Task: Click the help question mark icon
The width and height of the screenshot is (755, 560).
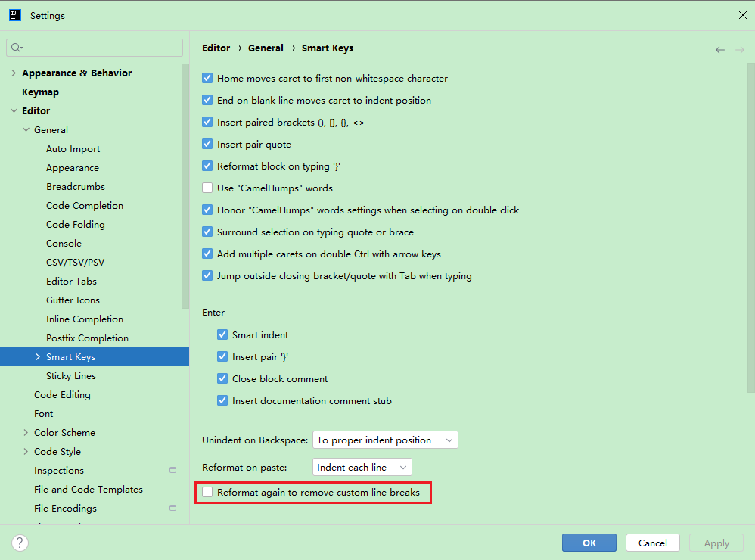Action: coord(20,543)
